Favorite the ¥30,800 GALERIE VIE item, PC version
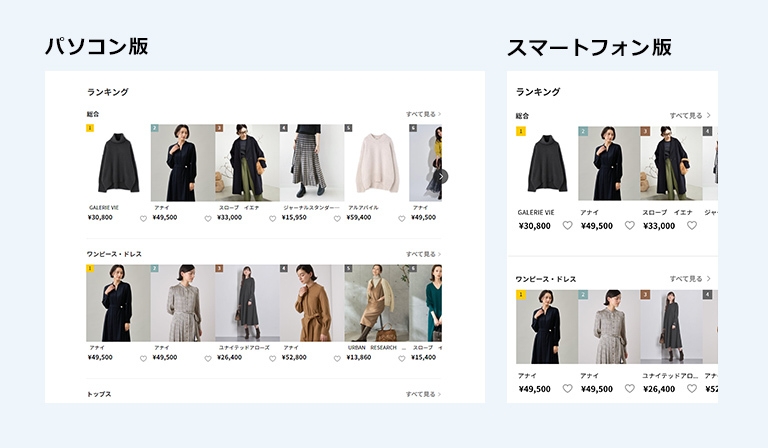The height and width of the screenshot is (448, 768). click(x=143, y=218)
